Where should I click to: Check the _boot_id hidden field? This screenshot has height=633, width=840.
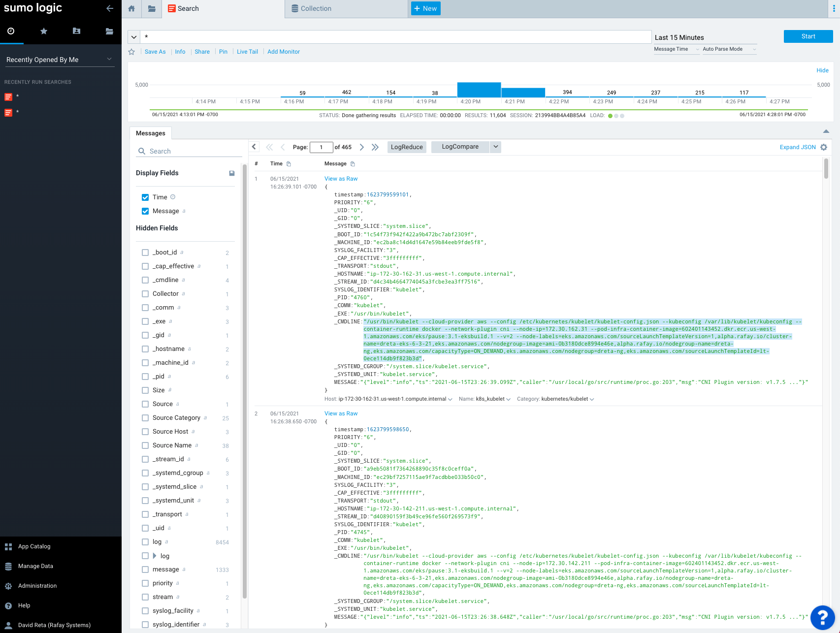(x=145, y=253)
